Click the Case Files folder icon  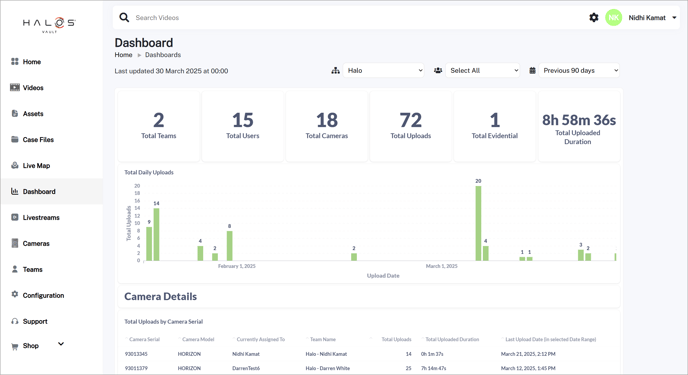tap(14, 139)
